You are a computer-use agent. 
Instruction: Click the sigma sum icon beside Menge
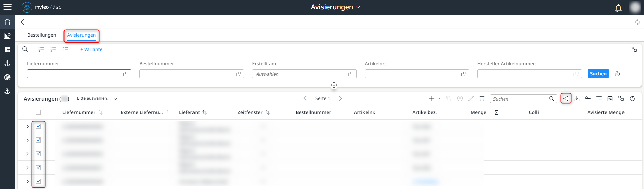(x=496, y=113)
